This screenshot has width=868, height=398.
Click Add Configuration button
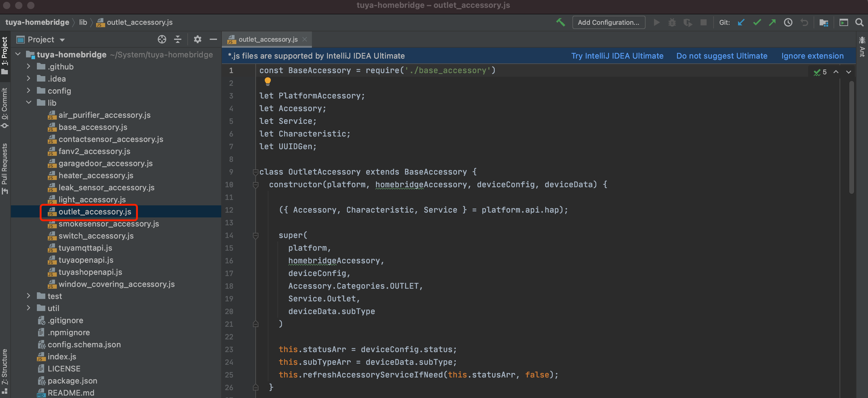609,23
